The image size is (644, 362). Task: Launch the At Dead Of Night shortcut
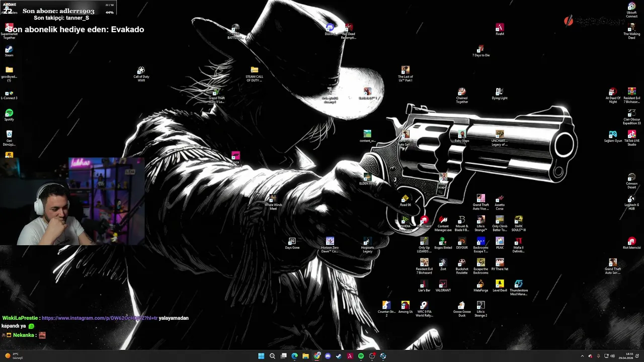pos(612,96)
